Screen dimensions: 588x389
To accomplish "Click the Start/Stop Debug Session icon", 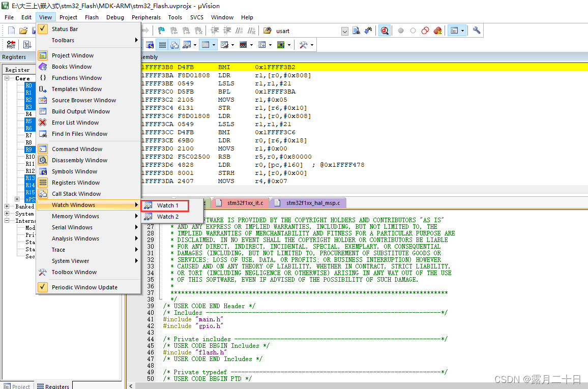I will click(385, 31).
